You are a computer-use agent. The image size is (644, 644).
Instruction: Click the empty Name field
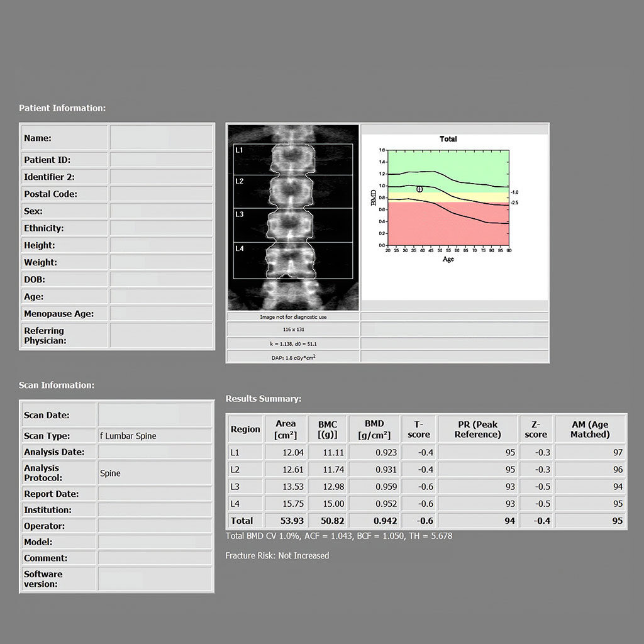[x=161, y=138]
